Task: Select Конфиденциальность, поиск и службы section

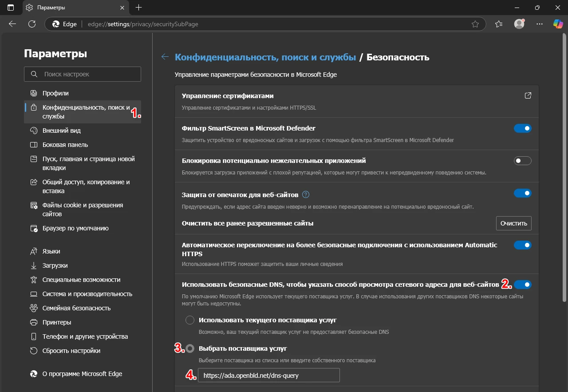Action: [83, 112]
